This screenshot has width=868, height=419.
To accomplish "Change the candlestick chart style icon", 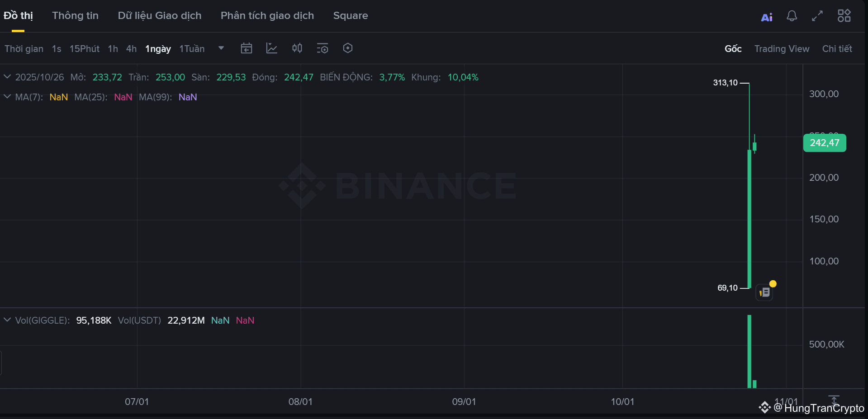I will pos(297,48).
